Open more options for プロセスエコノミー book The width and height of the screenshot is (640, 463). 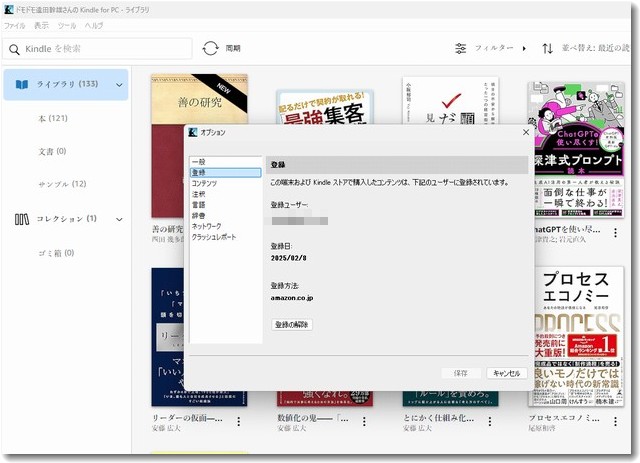pos(615,421)
